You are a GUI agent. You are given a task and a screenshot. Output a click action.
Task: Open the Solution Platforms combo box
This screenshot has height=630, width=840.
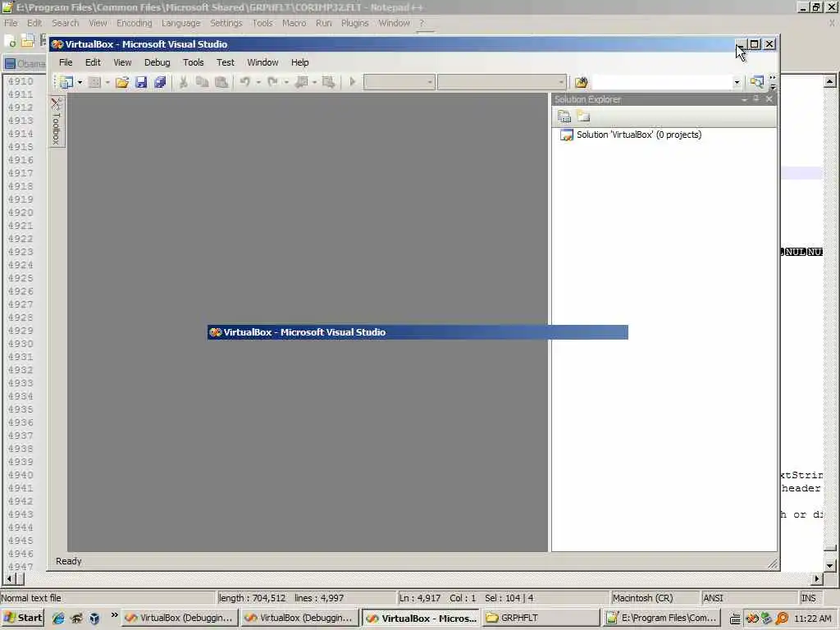tap(502, 82)
